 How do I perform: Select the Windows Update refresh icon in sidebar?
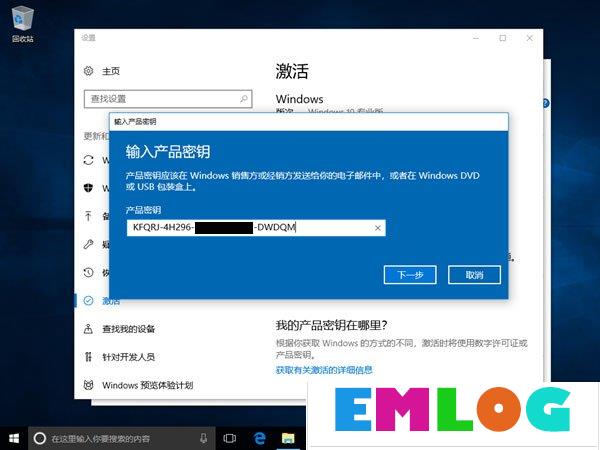(88, 160)
